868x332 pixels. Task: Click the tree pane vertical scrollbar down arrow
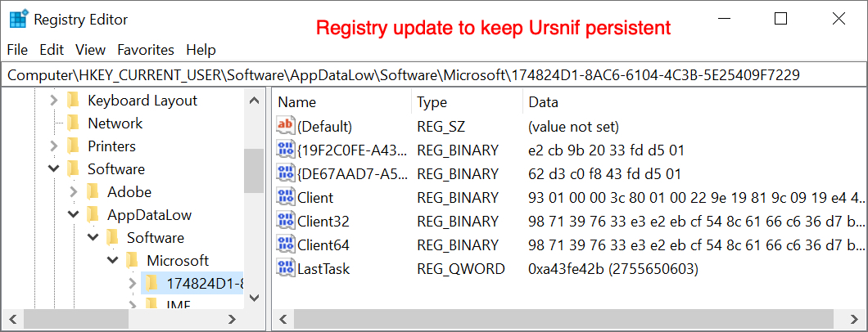[x=254, y=297]
